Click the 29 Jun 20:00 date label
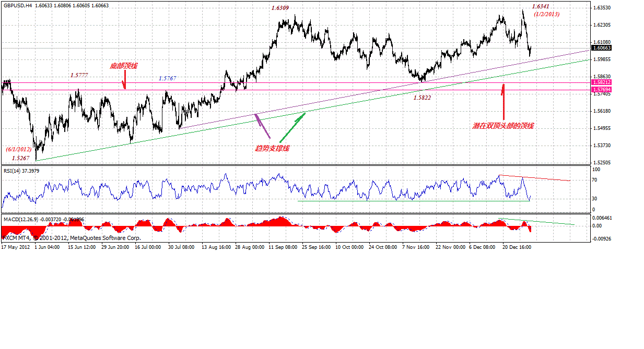644x349 pixels. pos(115,246)
